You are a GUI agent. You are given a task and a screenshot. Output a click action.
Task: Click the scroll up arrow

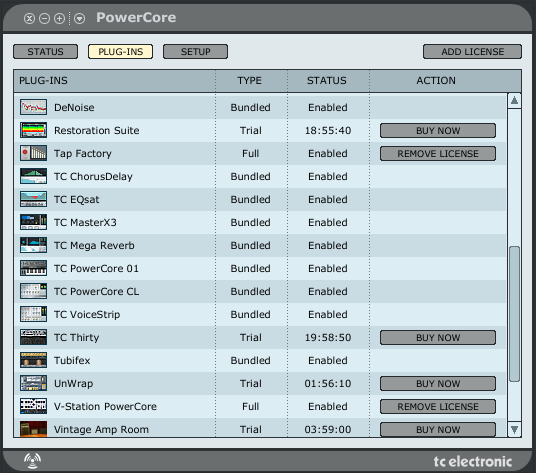click(x=514, y=100)
